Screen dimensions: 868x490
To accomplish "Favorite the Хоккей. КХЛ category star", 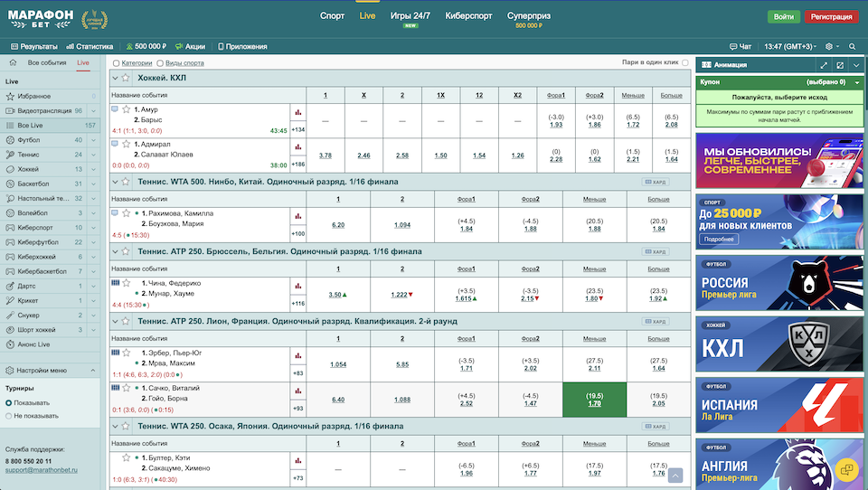I will point(126,78).
